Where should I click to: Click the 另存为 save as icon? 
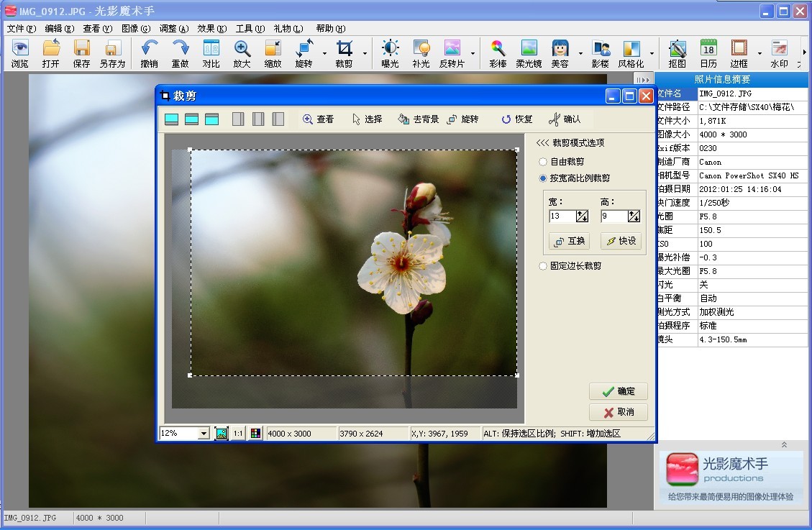click(x=112, y=54)
